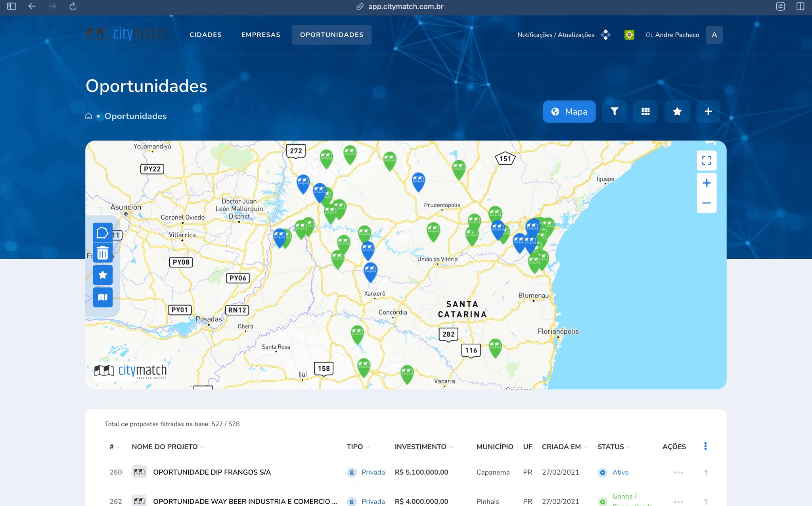The height and width of the screenshot is (506, 812).
Task: Expand the INVESTIMENTO column sort arrow
Action: point(451,447)
